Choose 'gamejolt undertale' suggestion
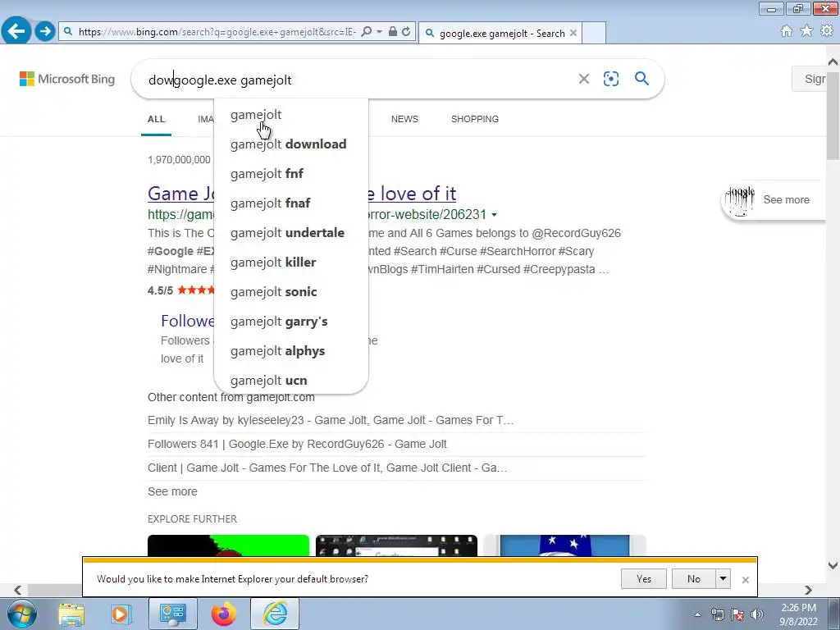This screenshot has width=840, height=630. click(291, 232)
